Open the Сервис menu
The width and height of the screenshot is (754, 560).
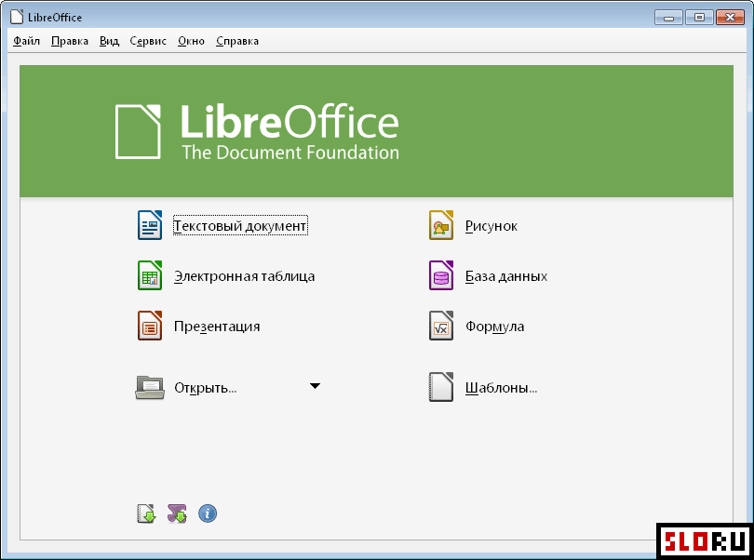pos(148,41)
